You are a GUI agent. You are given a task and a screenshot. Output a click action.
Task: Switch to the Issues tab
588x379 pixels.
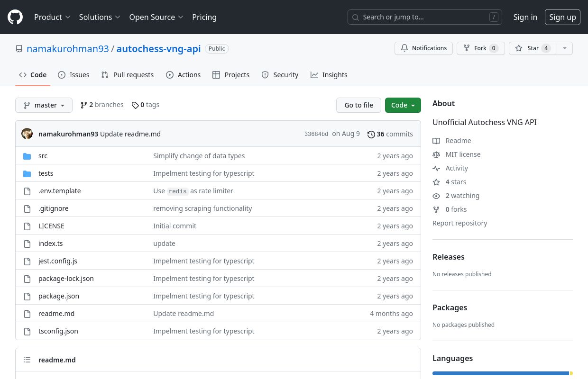tap(73, 75)
